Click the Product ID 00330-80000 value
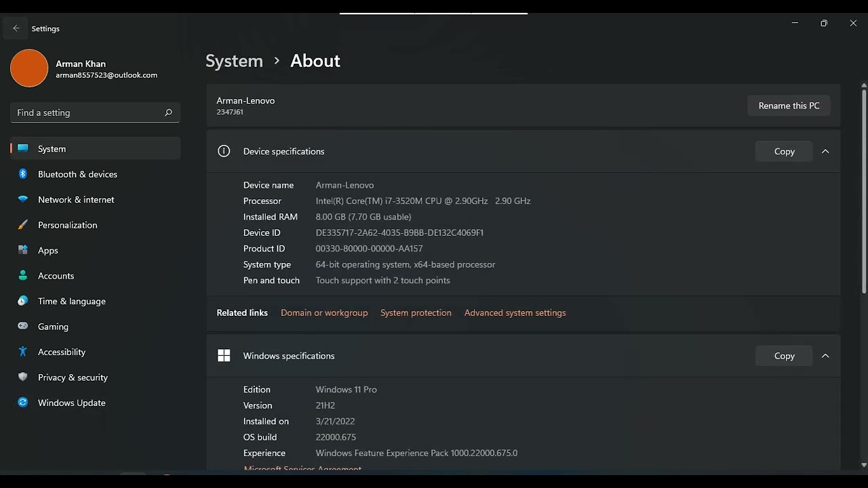This screenshot has height=488, width=868. point(369,249)
